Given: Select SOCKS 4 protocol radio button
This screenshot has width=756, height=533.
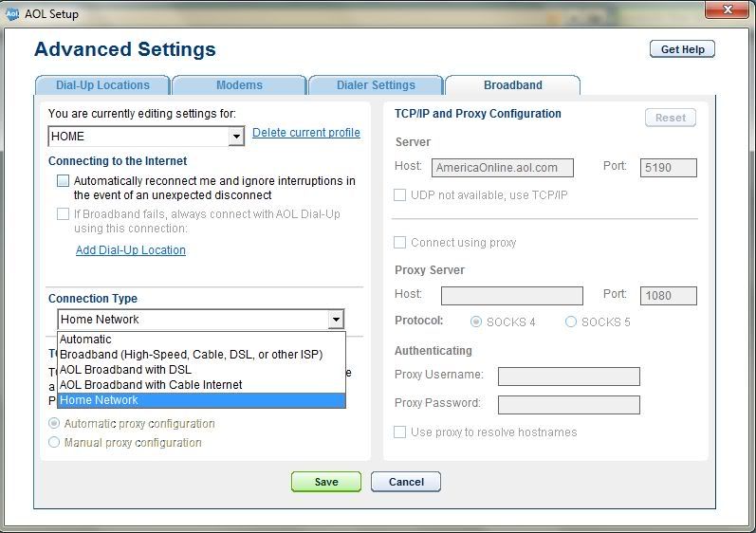Looking at the screenshot, I should click(476, 322).
